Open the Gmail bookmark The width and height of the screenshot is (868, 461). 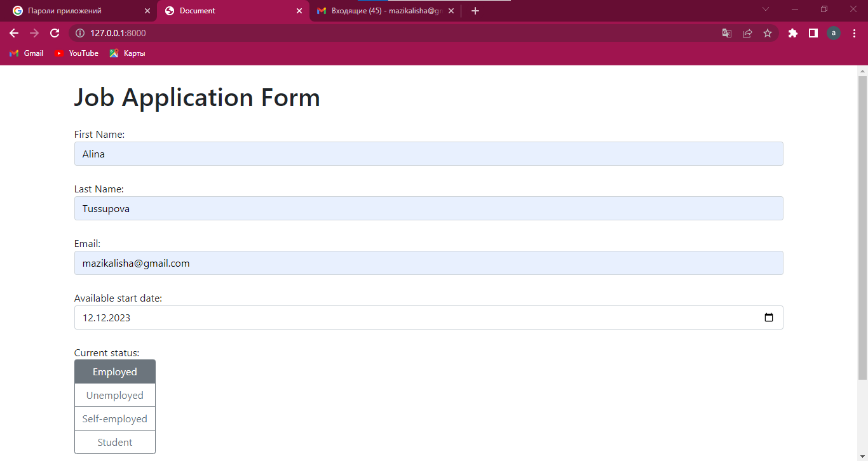(x=26, y=53)
